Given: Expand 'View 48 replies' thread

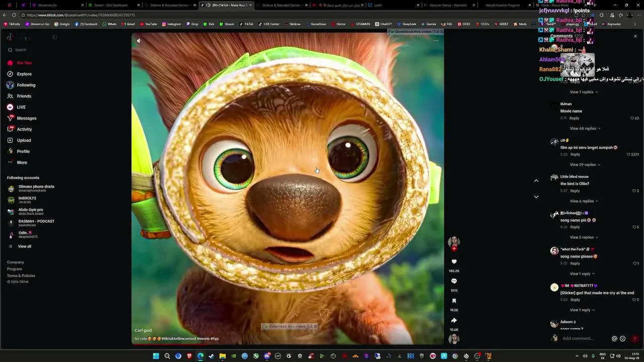Looking at the screenshot, I should tap(585, 128).
